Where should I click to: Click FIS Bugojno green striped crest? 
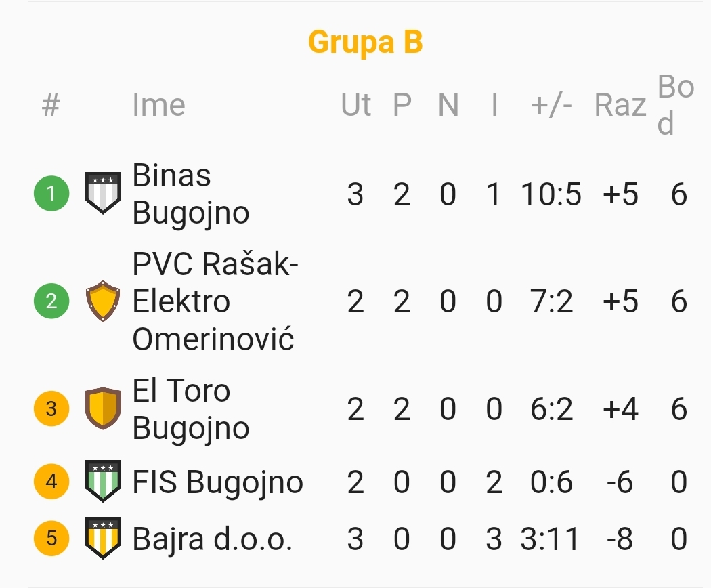click(x=103, y=482)
